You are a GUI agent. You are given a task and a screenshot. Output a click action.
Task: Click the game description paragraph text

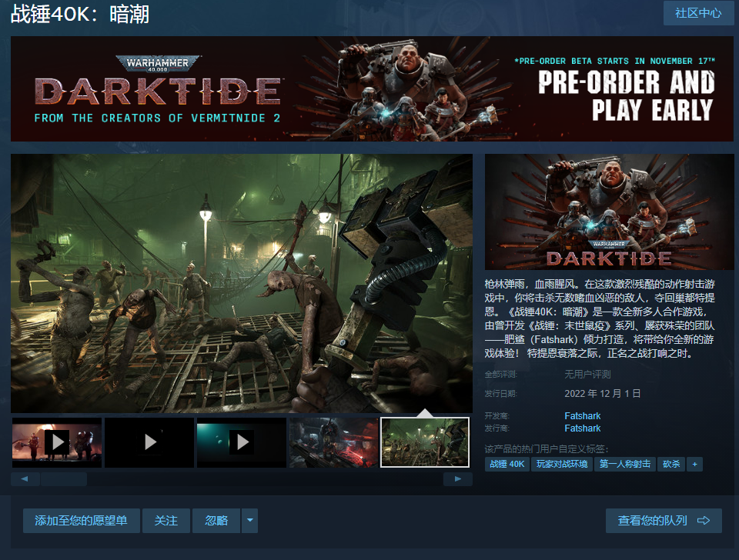[600, 318]
